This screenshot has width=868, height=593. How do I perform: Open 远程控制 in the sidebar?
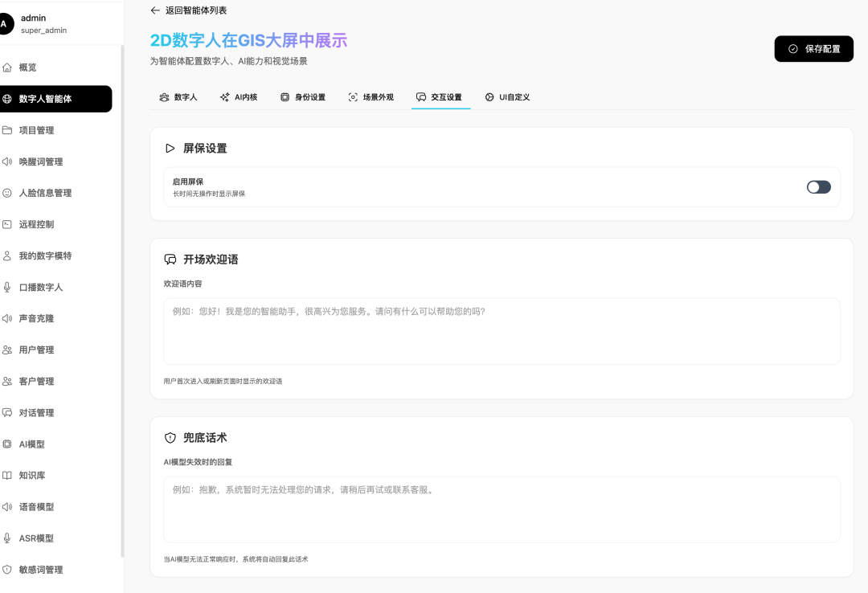coord(55,224)
